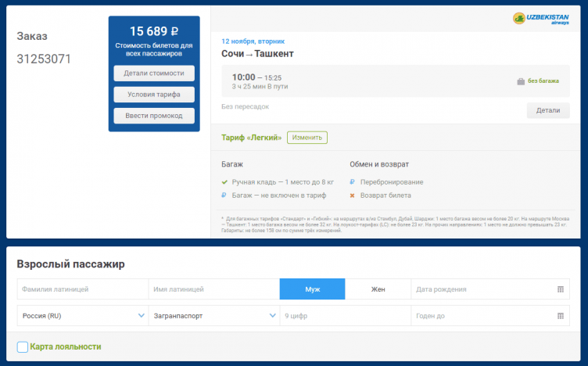This screenshot has height=366, width=588.
Task: Click ruble icon next to 'Багаж — не включен'
Action: click(x=224, y=195)
